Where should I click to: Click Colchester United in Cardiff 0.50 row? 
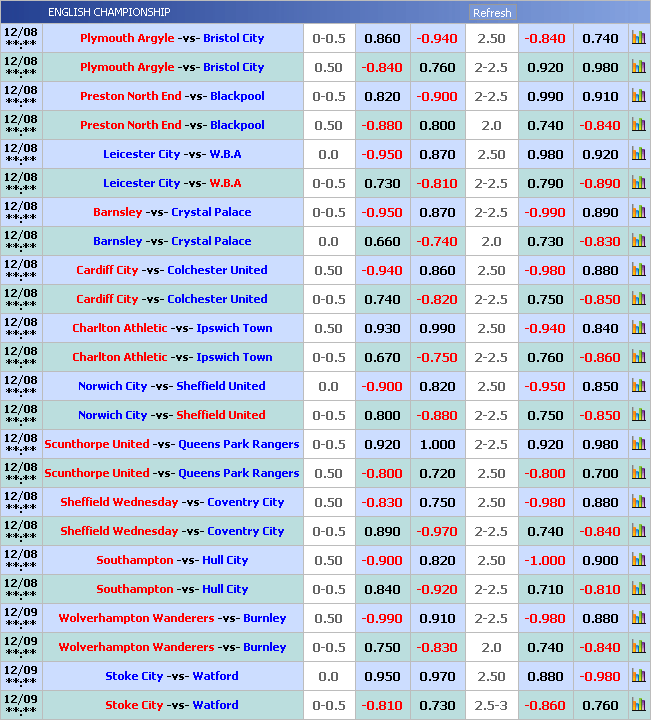click(x=217, y=270)
